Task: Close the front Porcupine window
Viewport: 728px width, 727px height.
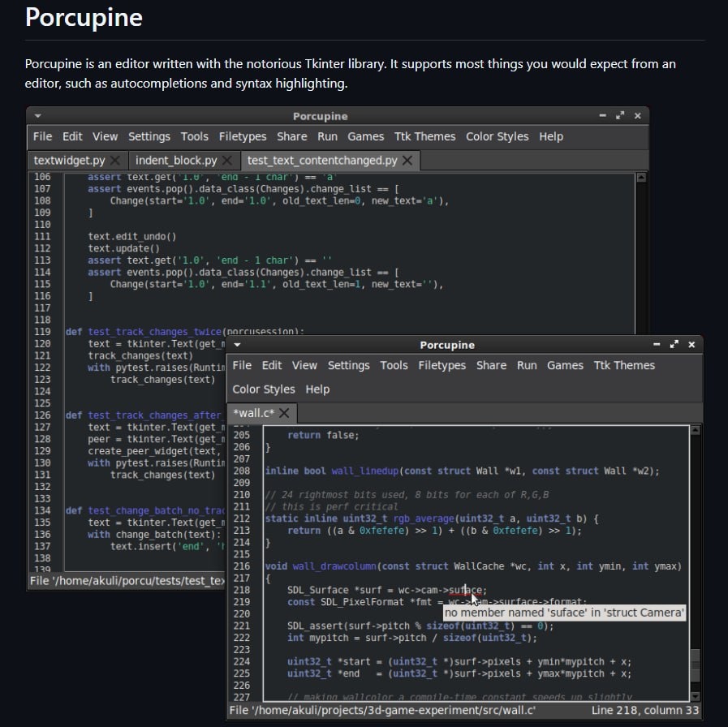Action: pos(691,345)
